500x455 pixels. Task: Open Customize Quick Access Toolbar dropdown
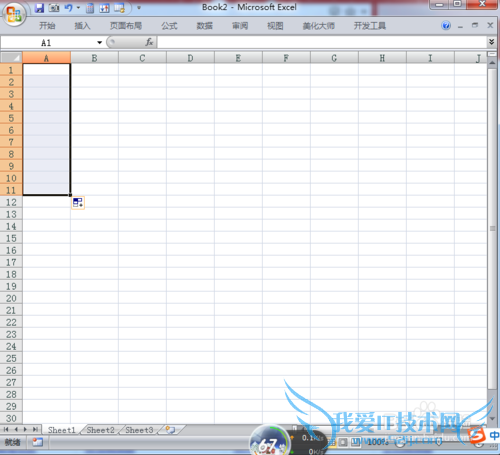click(139, 8)
